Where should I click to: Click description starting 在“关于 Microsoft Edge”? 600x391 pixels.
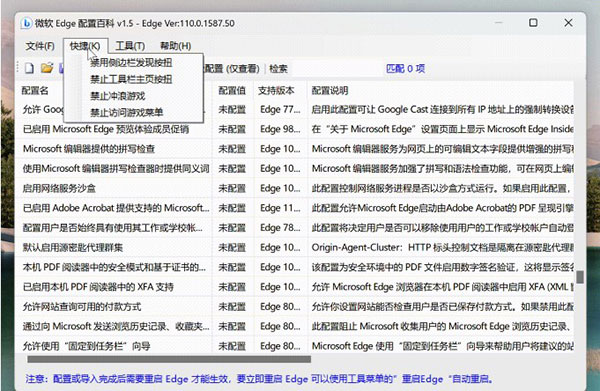[x=442, y=129]
